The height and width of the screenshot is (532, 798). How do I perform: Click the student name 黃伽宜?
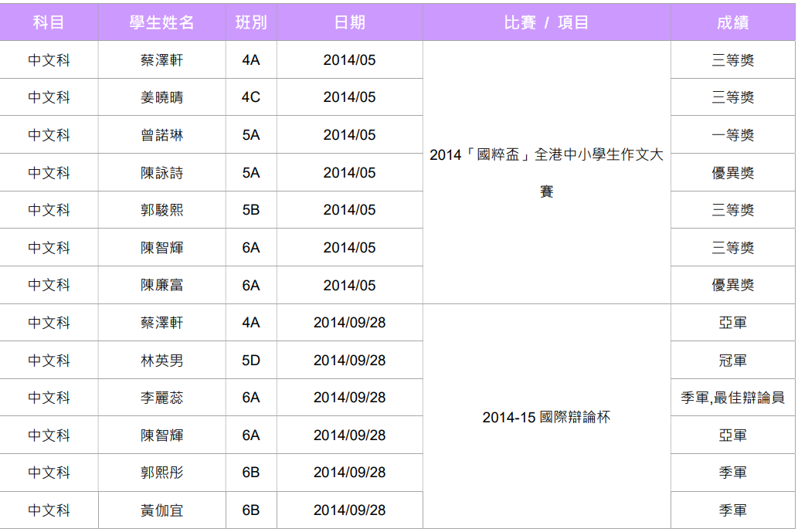(x=161, y=510)
